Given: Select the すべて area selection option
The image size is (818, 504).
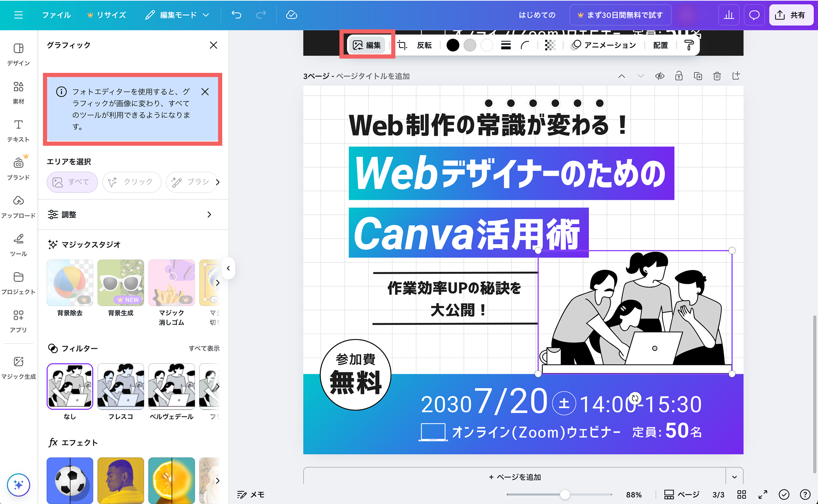Looking at the screenshot, I should pyautogui.click(x=72, y=182).
